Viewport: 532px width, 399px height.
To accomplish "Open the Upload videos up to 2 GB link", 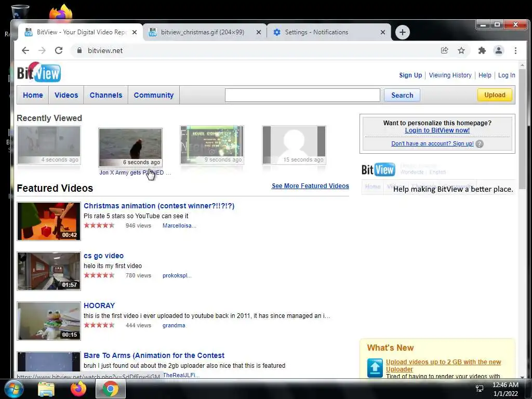I will pyautogui.click(x=443, y=365).
